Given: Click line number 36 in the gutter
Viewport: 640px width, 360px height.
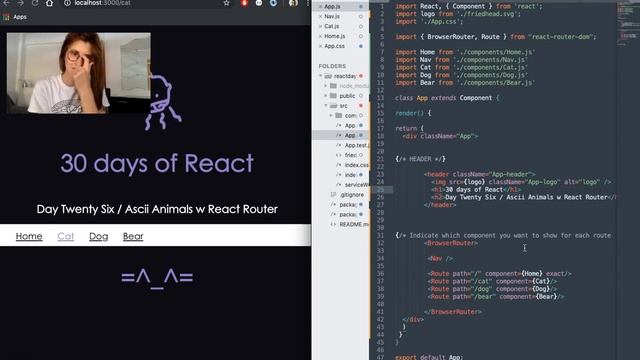Looking at the screenshot, I should point(380,273).
